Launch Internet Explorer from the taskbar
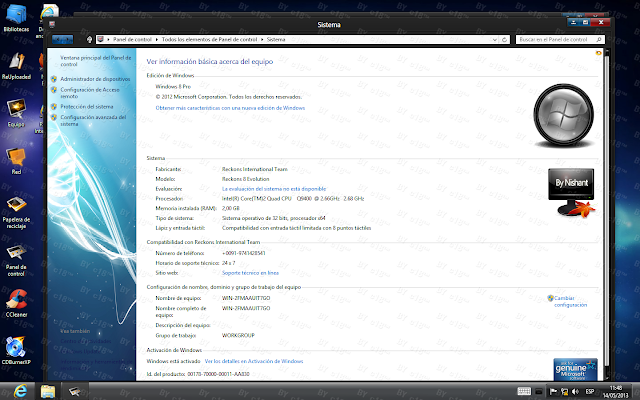Viewport: 640px width, 400px height. [20, 391]
